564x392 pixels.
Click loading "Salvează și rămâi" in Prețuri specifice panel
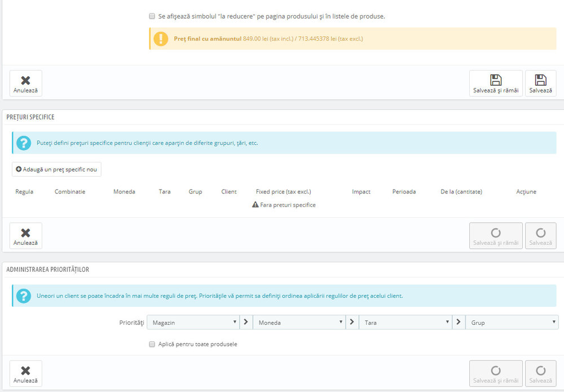(x=496, y=236)
